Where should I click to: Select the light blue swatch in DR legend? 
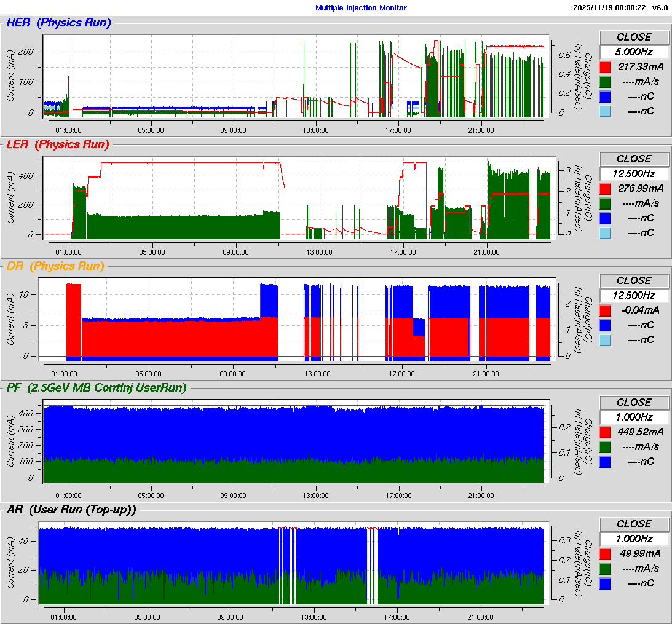[x=606, y=340]
